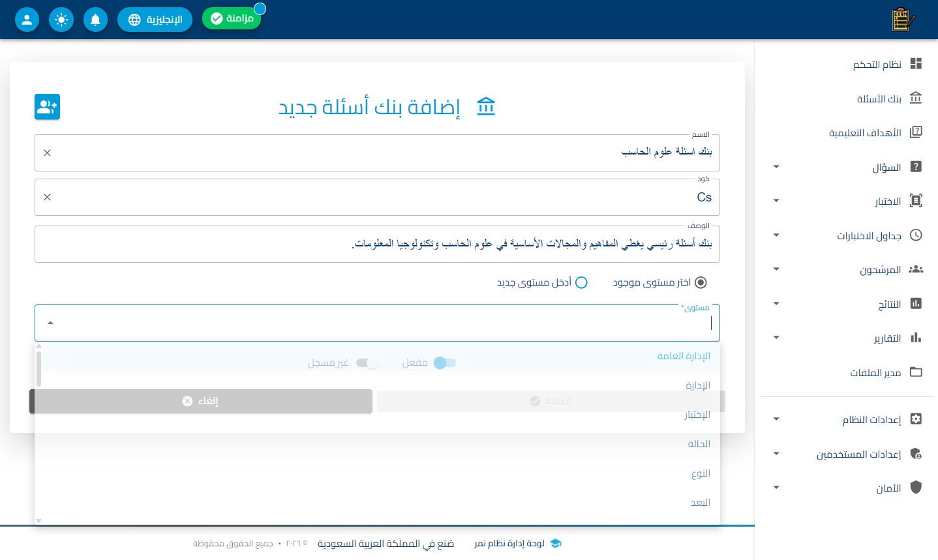Click the إلغاء cancel button

click(x=201, y=401)
